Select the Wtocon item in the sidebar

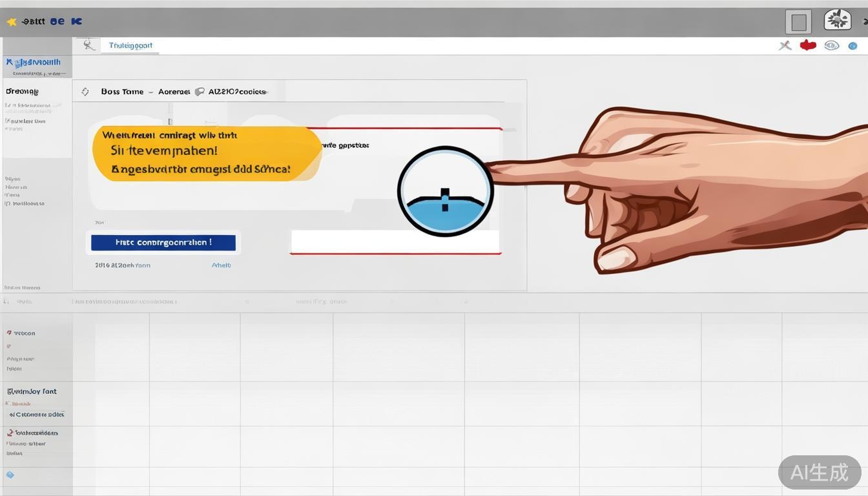pyautogui.click(x=24, y=333)
